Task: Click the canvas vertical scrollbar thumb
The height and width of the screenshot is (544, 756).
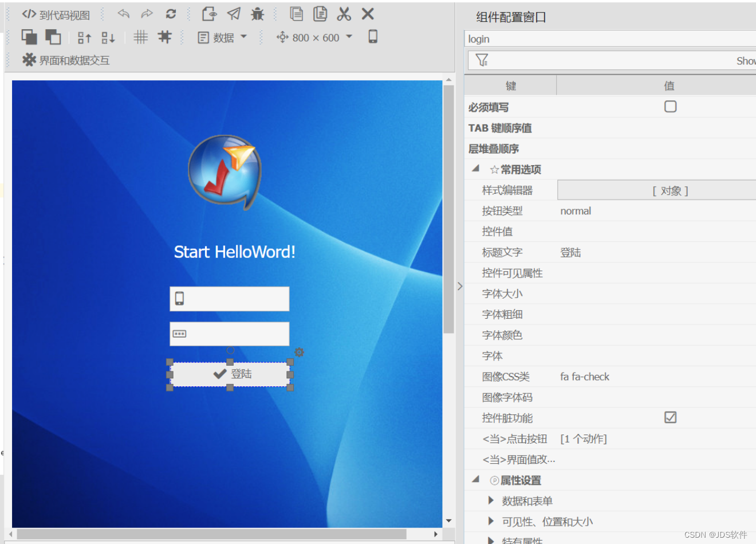Action: 448,209
